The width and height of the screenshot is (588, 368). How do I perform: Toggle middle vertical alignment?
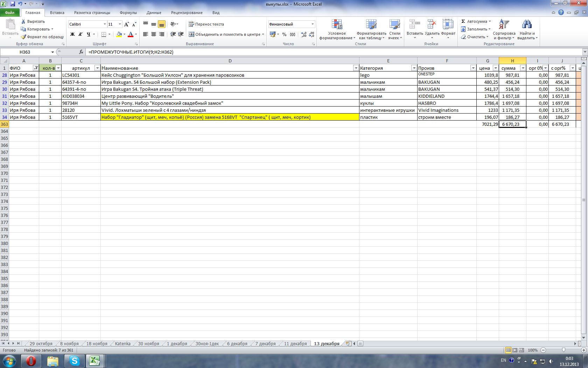tap(154, 24)
